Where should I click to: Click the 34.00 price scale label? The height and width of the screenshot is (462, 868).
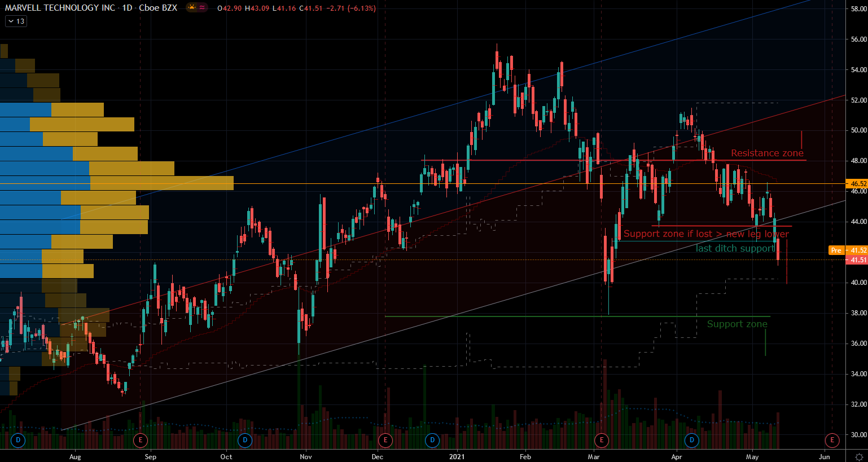tap(859, 374)
